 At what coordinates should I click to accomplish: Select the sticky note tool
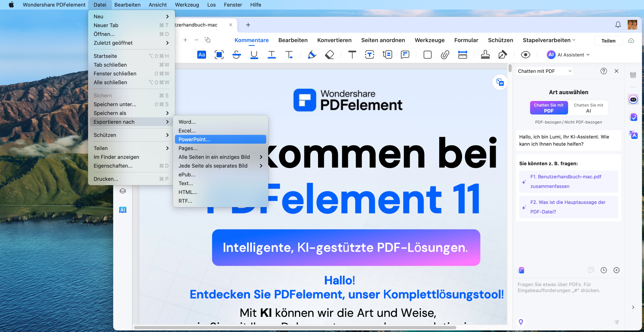pos(405,55)
